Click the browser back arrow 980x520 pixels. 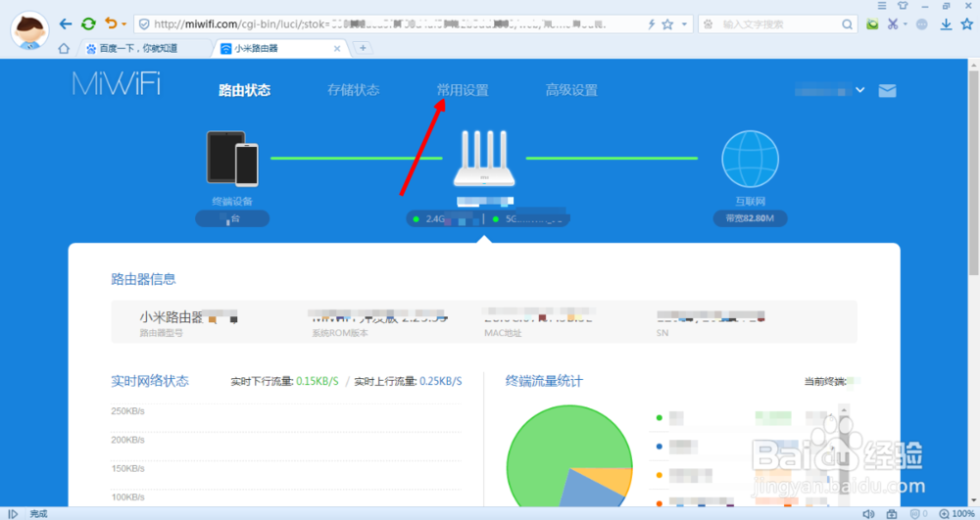click(x=66, y=24)
